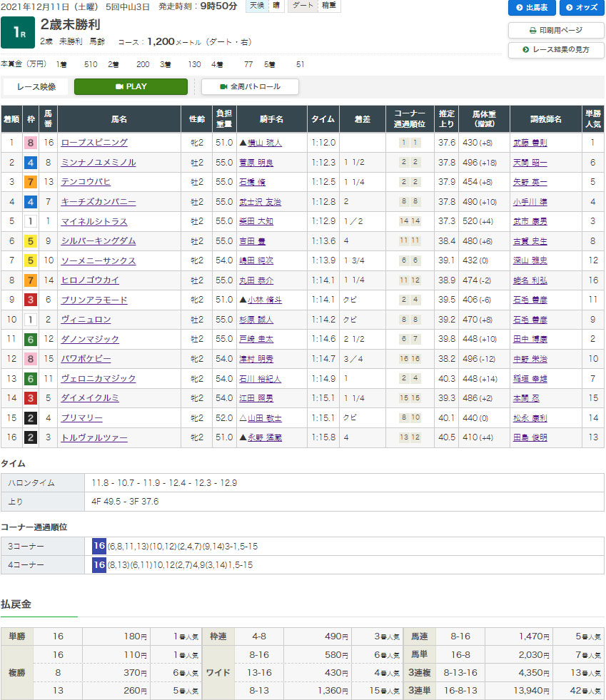This screenshot has height=700, width=606.
Task: Click the 印刷用ページ print button
Action: click(556, 31)
